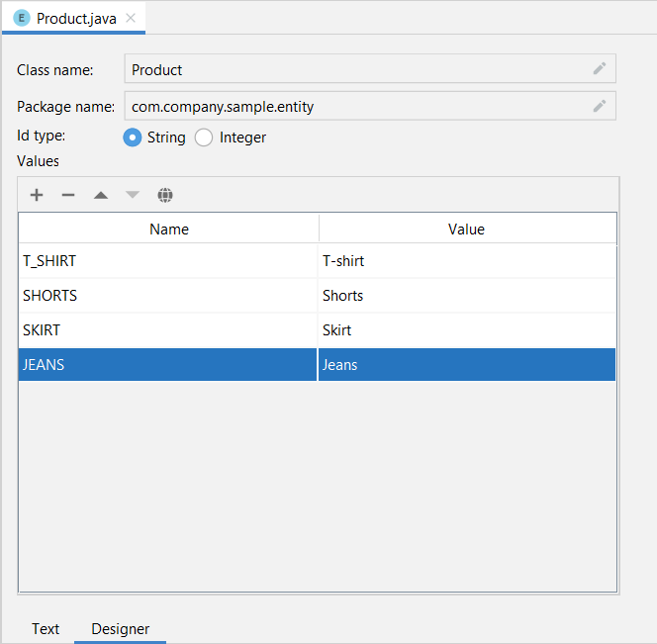Move selected value up
Screen dimensions: 657x644
click(x=101, y=195)
